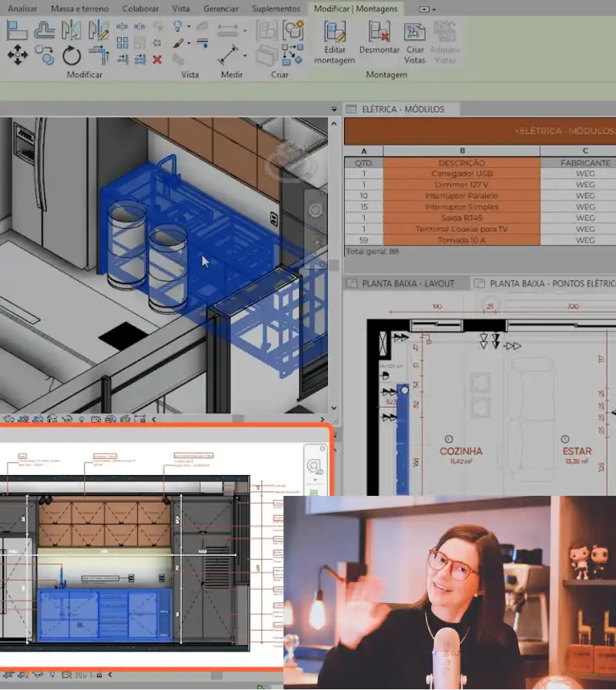
Task: Close the elevation view navigation bar
Action: click(323, 448)
